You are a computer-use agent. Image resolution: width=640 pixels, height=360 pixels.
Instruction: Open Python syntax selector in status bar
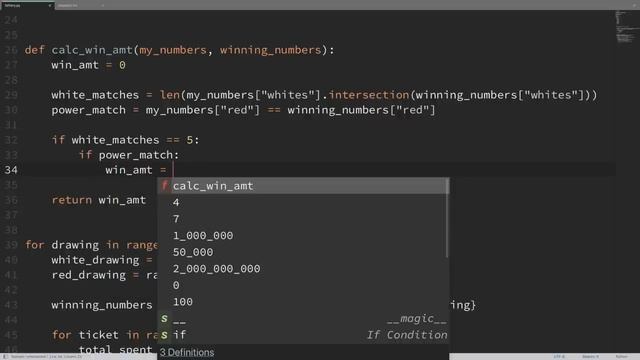pyautogui.click(x=622, y=356)
